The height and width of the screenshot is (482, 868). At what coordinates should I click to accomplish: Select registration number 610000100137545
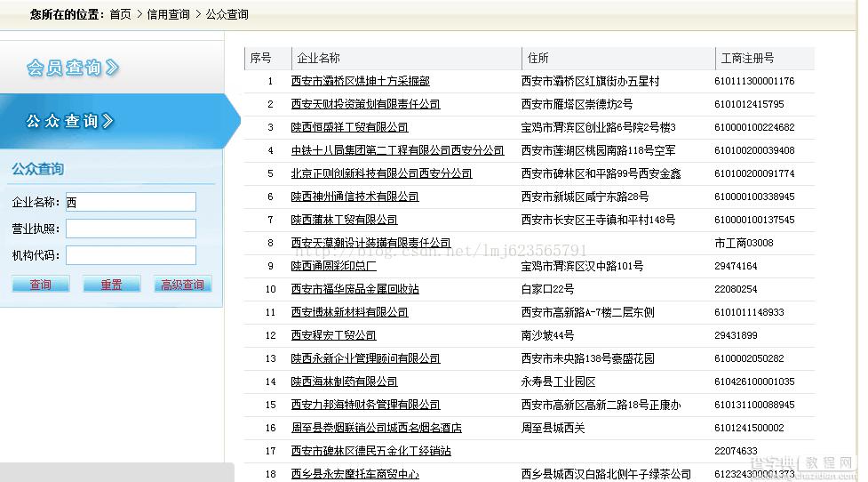pyautogui.click(x=754, y=220)
